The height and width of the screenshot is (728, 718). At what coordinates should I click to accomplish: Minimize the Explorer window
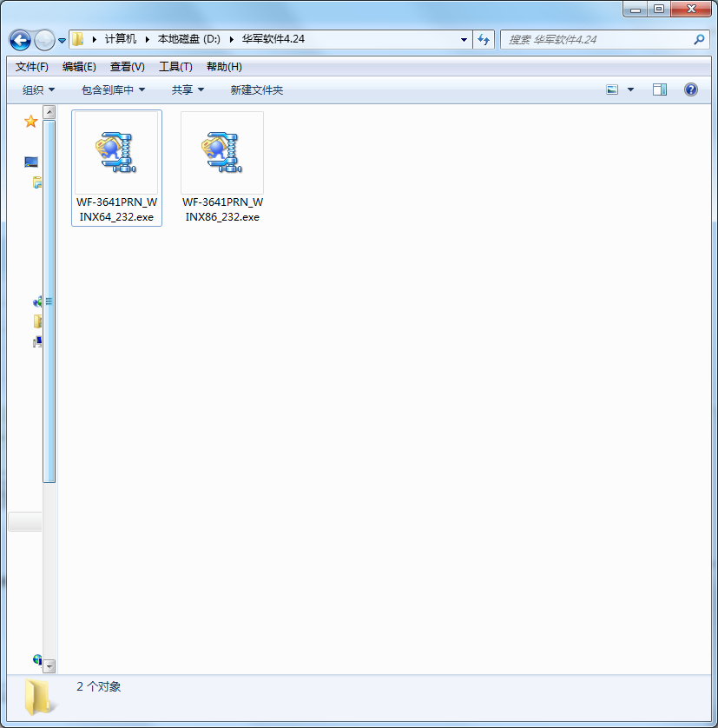635,10
